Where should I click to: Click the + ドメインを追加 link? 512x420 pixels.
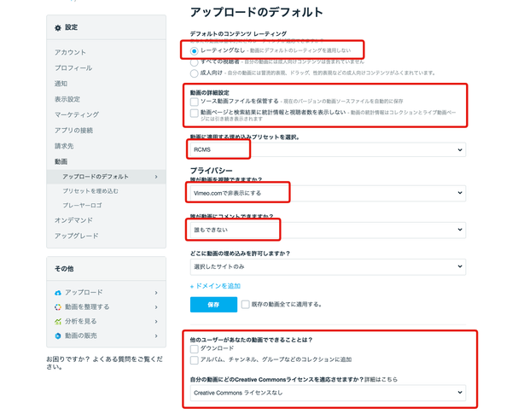click(216, 286)
